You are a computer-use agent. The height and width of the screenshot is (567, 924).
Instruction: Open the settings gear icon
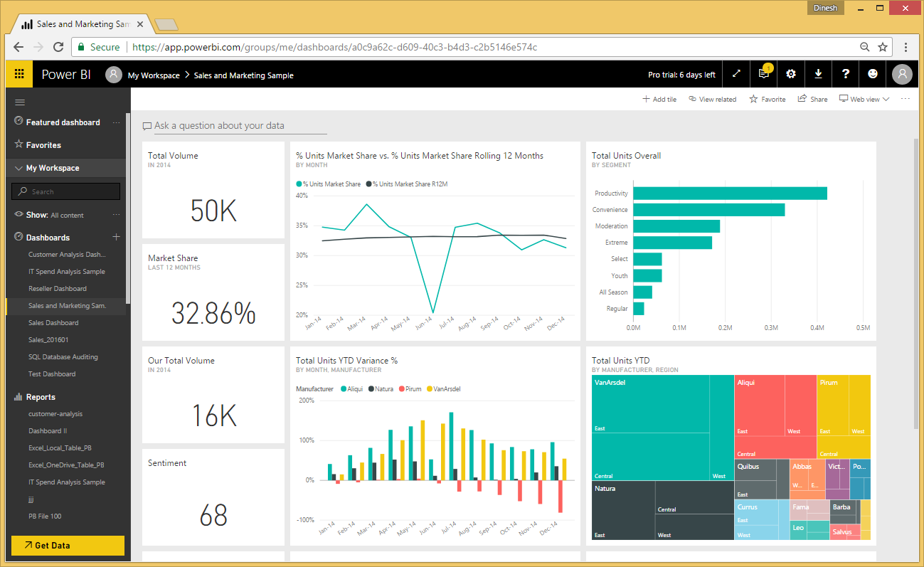pos(791,74)
